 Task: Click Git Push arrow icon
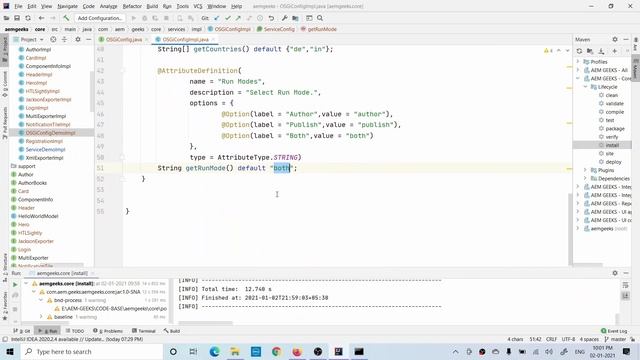[x=238, y=18]
